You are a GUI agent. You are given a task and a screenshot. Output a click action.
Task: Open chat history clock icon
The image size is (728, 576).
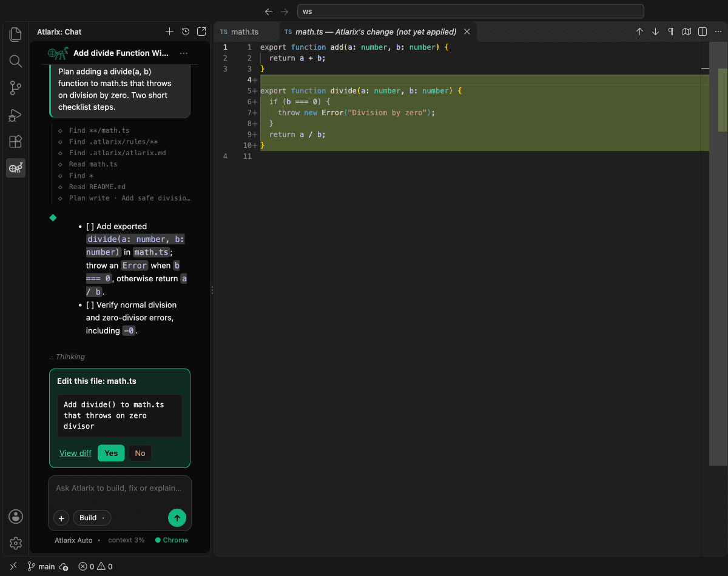coord(186,32)
